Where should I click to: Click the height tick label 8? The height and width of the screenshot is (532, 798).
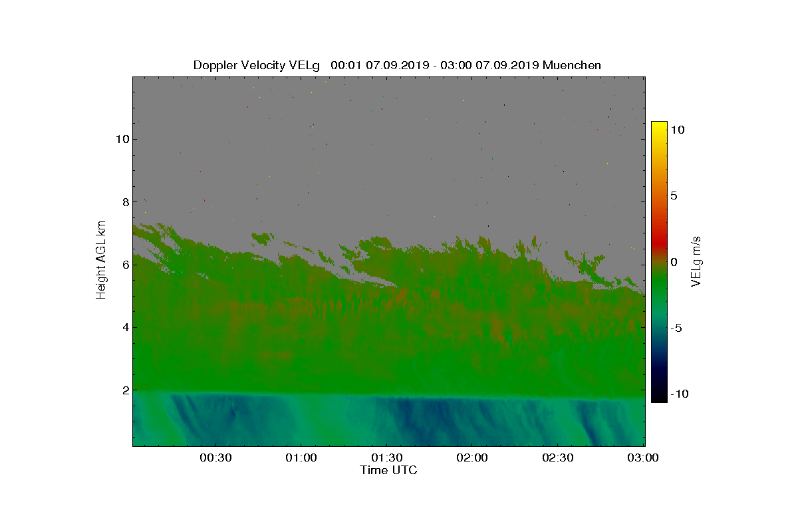tap(124, 201)
